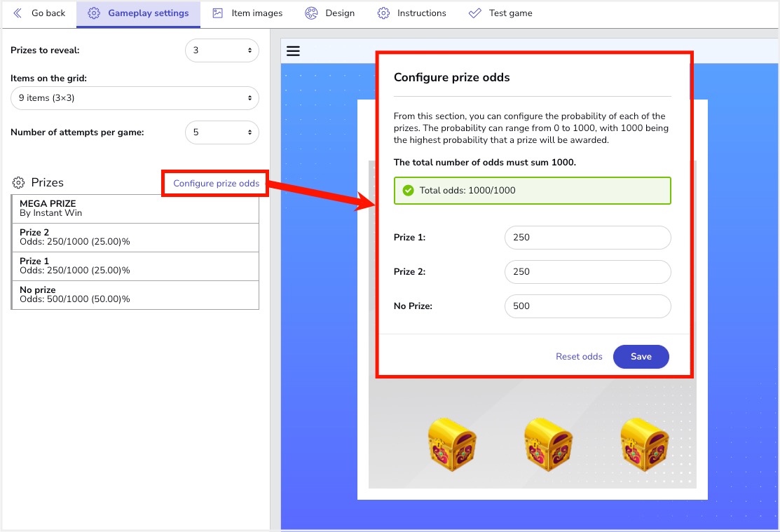Click the left treasure chest
Image resolution: width=780 pixels, height=532 pixels.
[x=452, y=444]
